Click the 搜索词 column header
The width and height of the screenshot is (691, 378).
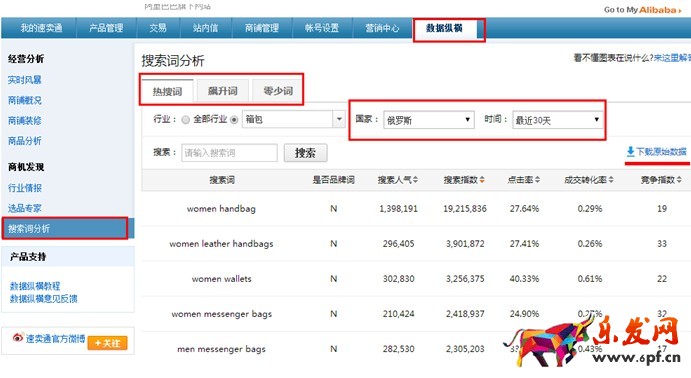(x=222, y=180)
